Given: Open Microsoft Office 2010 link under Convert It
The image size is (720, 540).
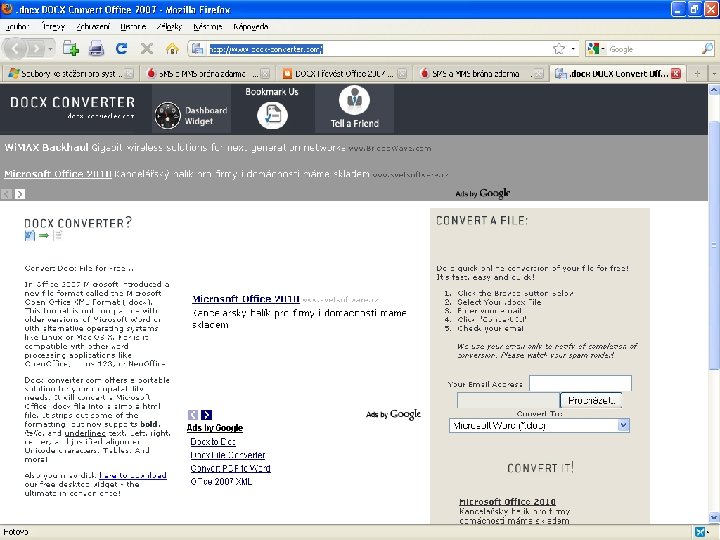Looking at the screenshot, I should pyautogui.click(x=507, y=502).
